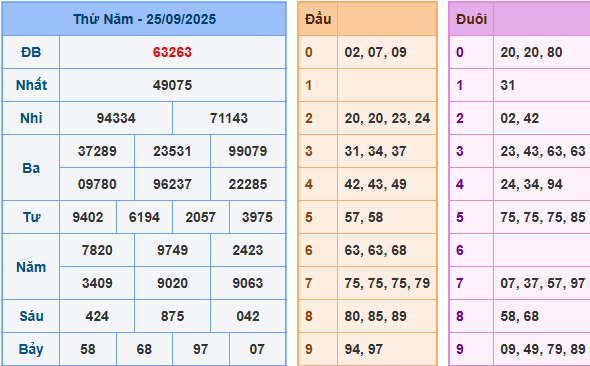Click the Nhì row label
Viewport: 590px width, 366px height.
coord(31,118)
